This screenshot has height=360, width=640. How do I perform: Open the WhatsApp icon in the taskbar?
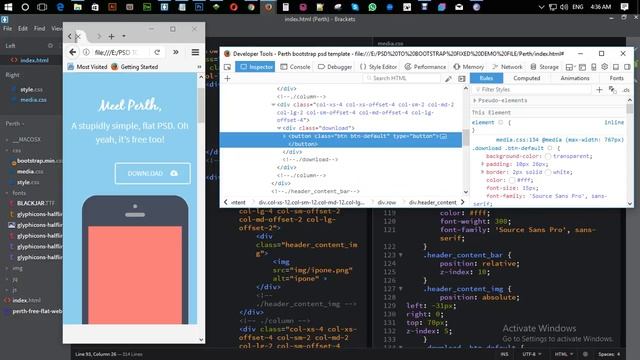[372, 7]
